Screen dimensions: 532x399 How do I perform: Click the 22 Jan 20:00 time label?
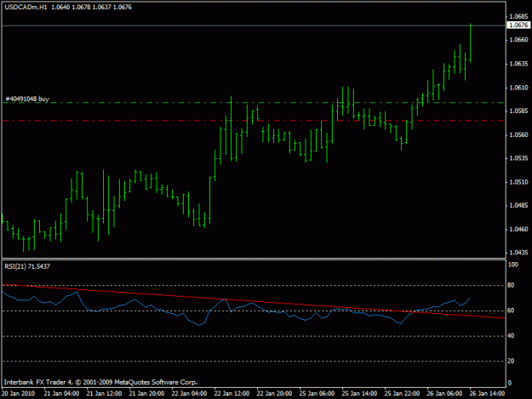[x=274, y=394]
